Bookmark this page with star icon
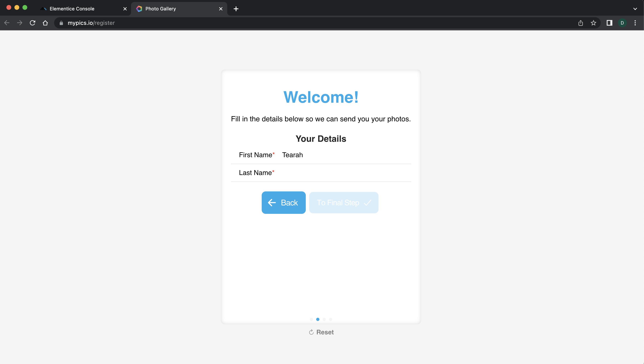The image size is (644, 364). point(594,23)
